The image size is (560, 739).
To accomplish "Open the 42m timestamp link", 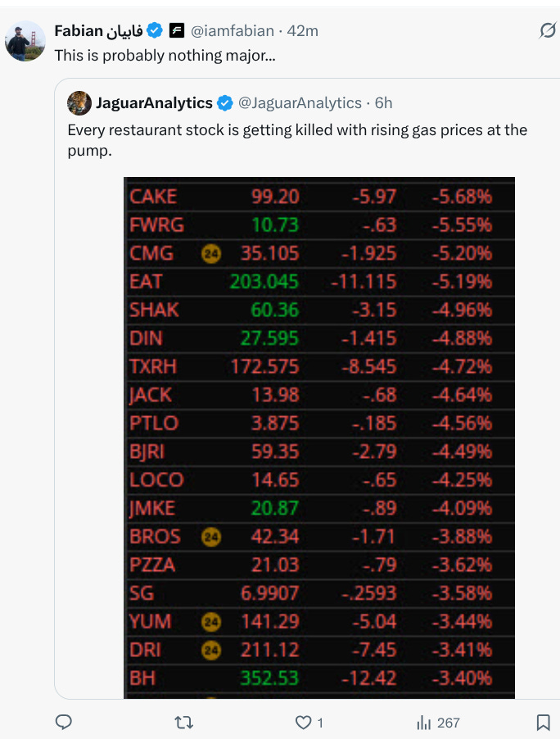I will coord(302,31).
